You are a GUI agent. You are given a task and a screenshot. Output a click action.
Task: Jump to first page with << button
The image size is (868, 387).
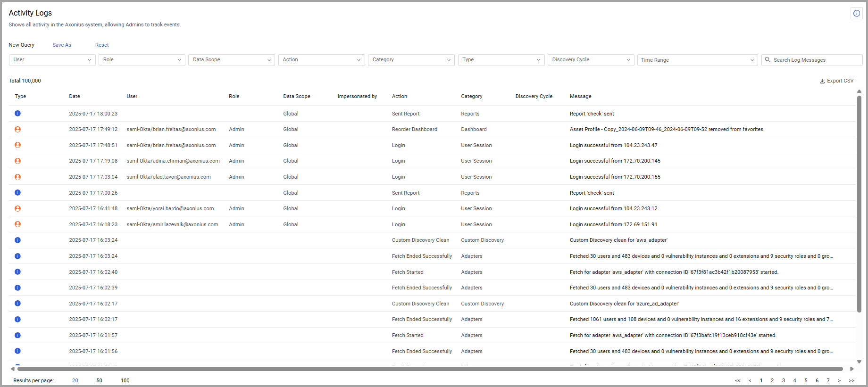[738, 380]
